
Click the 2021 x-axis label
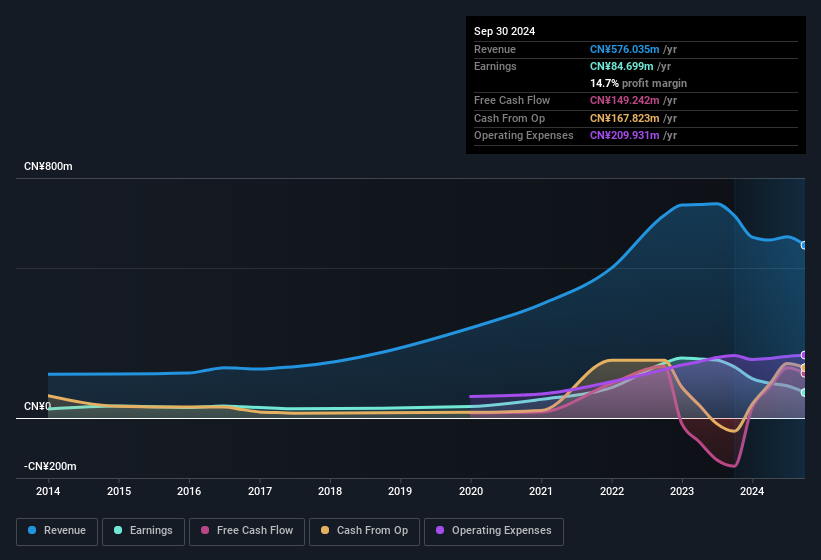point(541,491)
